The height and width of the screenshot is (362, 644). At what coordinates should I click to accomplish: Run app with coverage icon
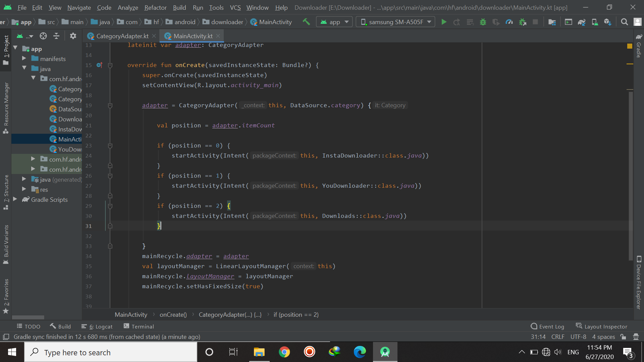pyautogui.click(x=496, y=22)
